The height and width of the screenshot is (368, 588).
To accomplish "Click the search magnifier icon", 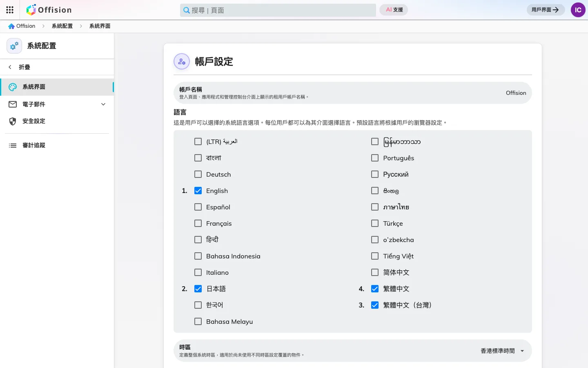I will tap(186, 10).
